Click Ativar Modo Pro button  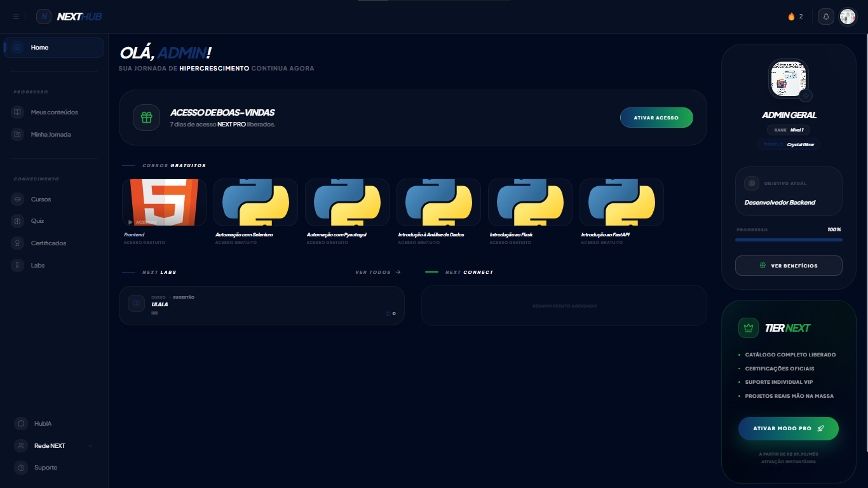pyautogui.click(x=788, y=428)
